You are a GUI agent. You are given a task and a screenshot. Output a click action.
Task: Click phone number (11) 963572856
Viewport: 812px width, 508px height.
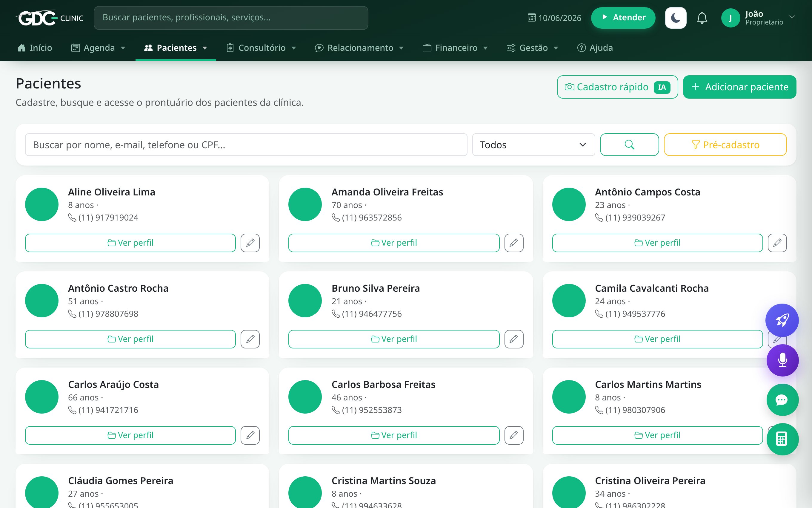[x=371, y=218]
